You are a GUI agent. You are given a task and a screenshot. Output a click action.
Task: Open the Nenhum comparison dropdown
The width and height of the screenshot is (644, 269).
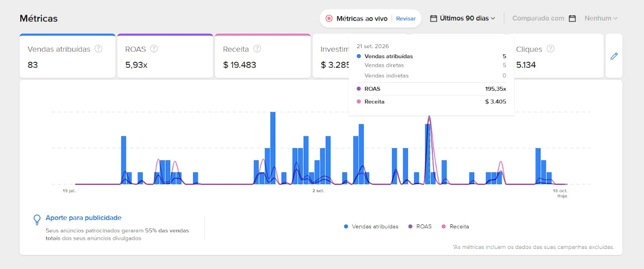tap(601, 18)
